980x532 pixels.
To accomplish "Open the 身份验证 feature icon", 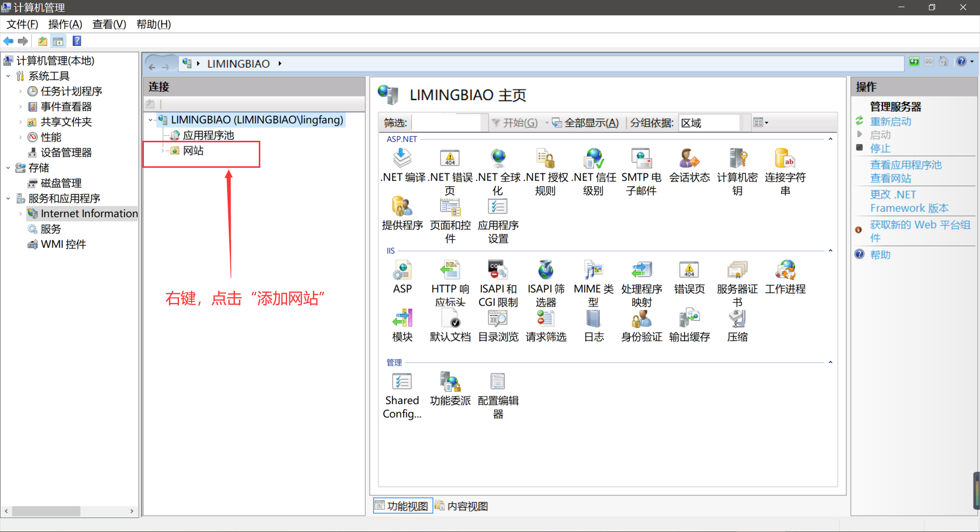I will [x=641, y=318].
